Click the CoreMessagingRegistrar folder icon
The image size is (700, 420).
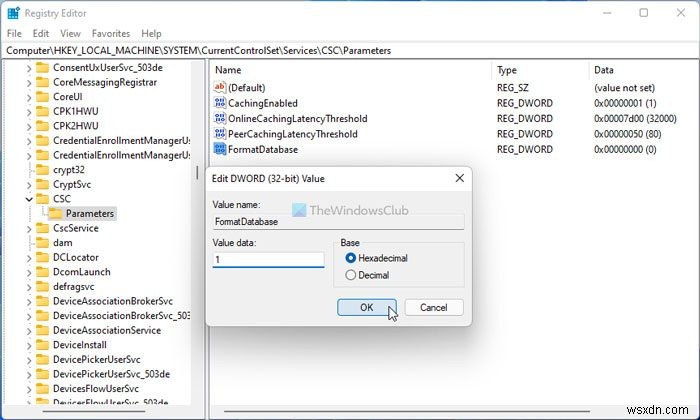(x=42, y=82)
